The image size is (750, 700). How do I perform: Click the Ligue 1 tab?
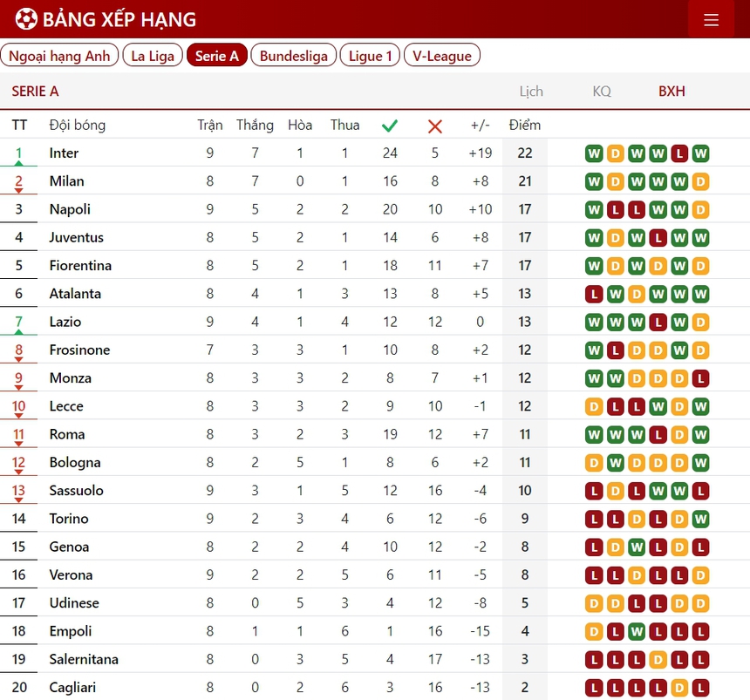pos(371,56)
